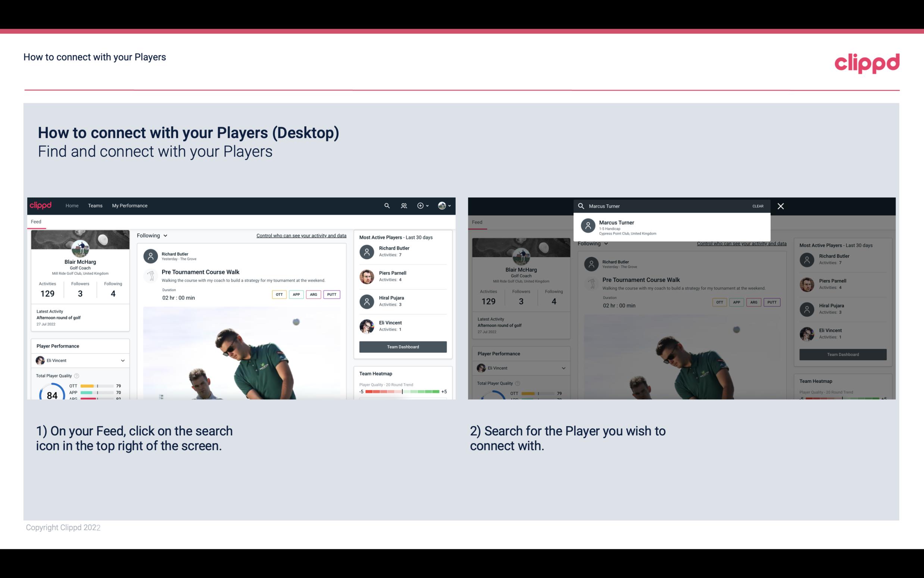Click the My Performance tab in navbar
Viewport: 924px width, 578px height.
click(129, 205)
